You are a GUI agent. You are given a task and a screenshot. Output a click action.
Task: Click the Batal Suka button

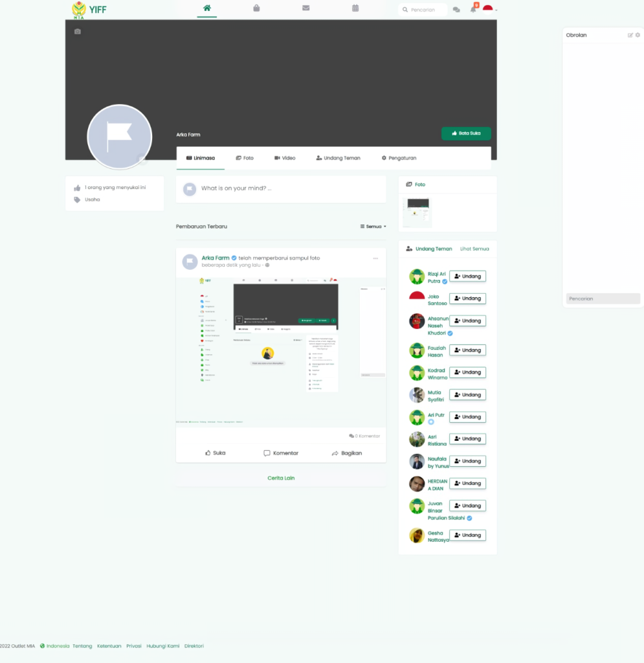pyautogui.click(x=466, y=133)
